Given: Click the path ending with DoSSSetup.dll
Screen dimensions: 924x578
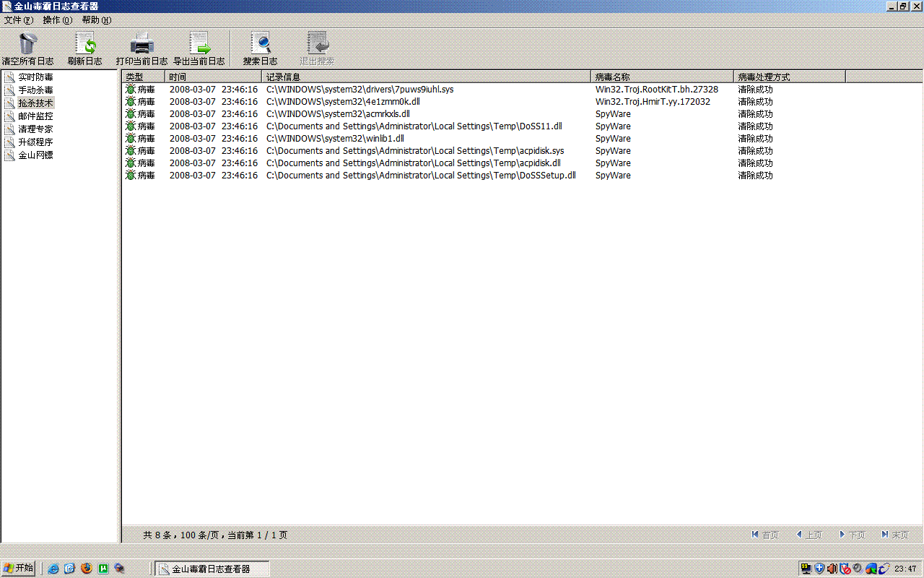Looking at the screenshot, I should [x=421, y=176].
